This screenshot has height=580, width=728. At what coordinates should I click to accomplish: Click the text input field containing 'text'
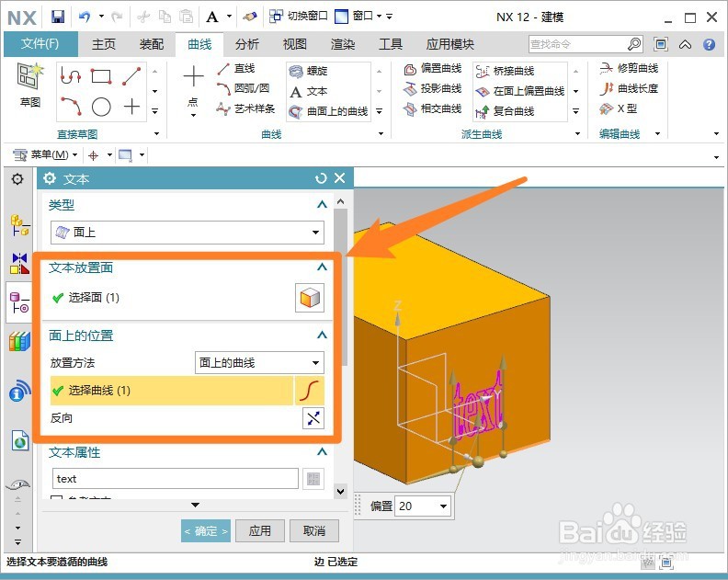pyautogui.click(x=175, y=479)
